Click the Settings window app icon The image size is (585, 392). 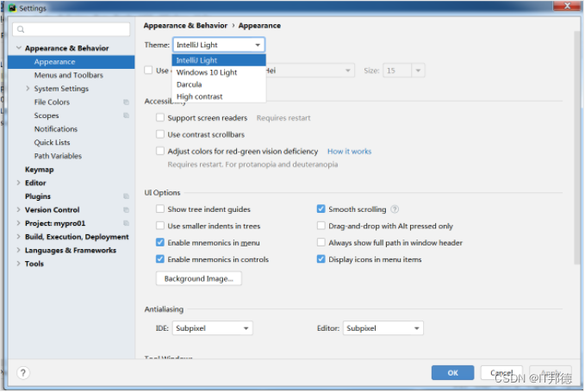tap(12, 8)
